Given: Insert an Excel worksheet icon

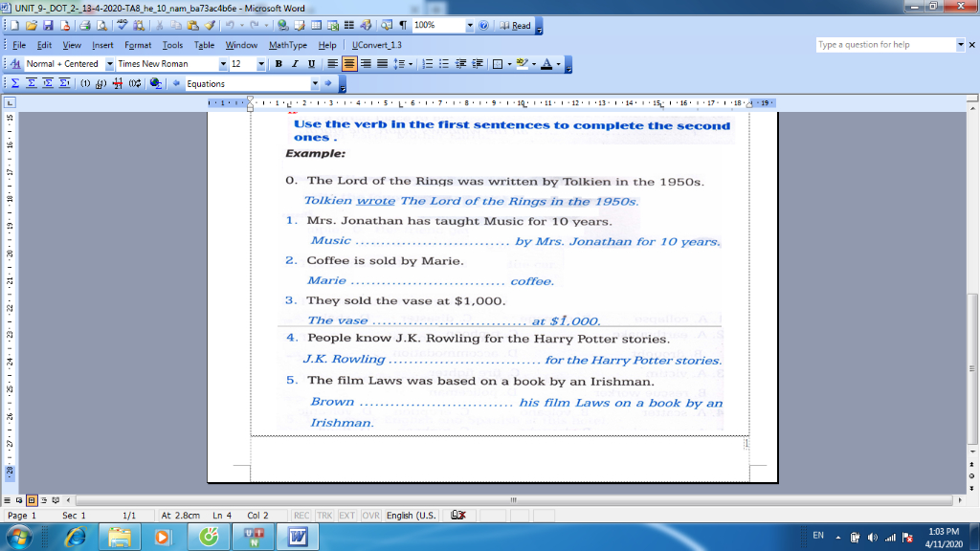Looking at the screenshot, I should pyautogui.click(x=333, y=26).
